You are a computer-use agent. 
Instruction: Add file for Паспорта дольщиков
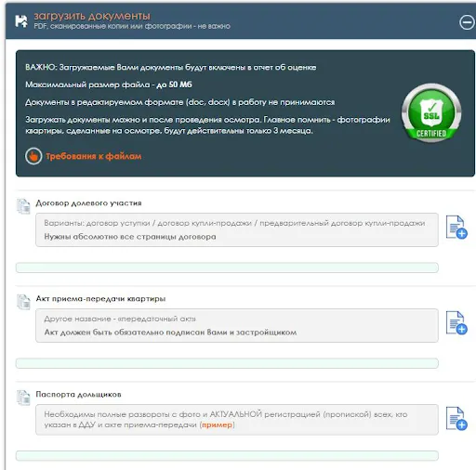456,419
